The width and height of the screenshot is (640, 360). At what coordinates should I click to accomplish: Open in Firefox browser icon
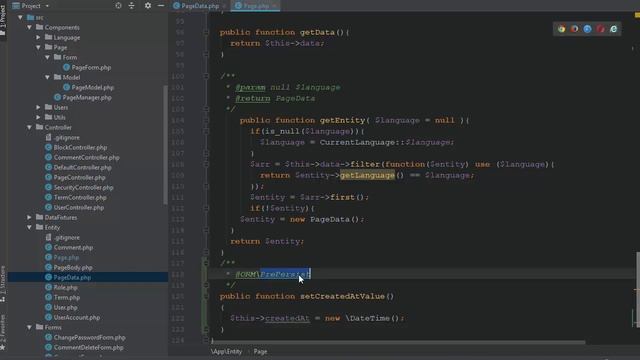pyautogui.click(x=575, y=29)
